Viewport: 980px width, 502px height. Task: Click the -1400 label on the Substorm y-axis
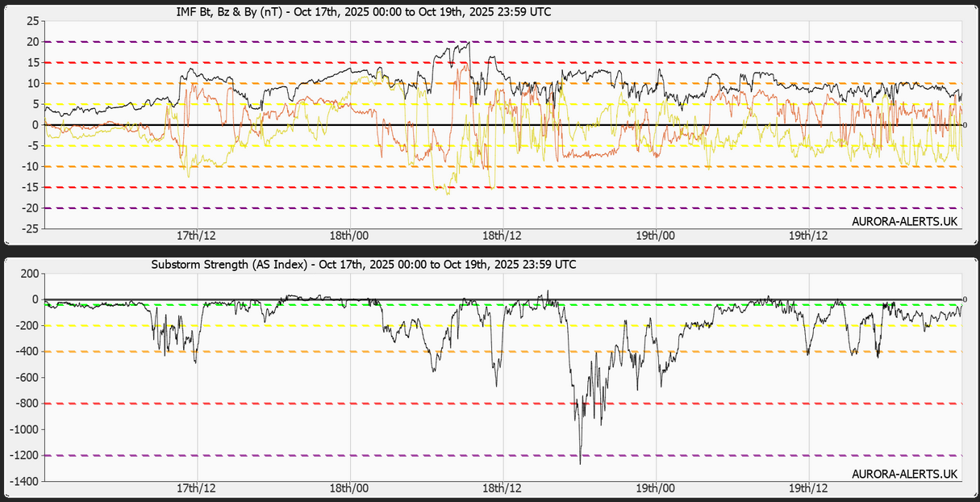pos(24,482)
